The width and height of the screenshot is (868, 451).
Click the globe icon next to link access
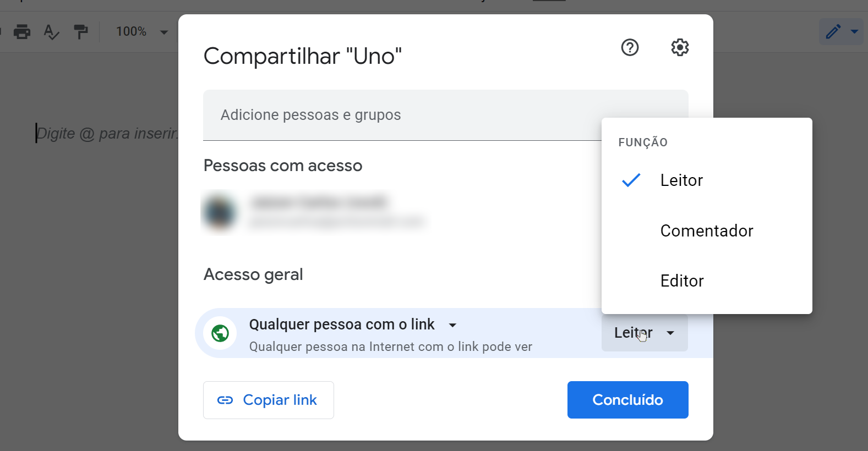tap(220, 333)
